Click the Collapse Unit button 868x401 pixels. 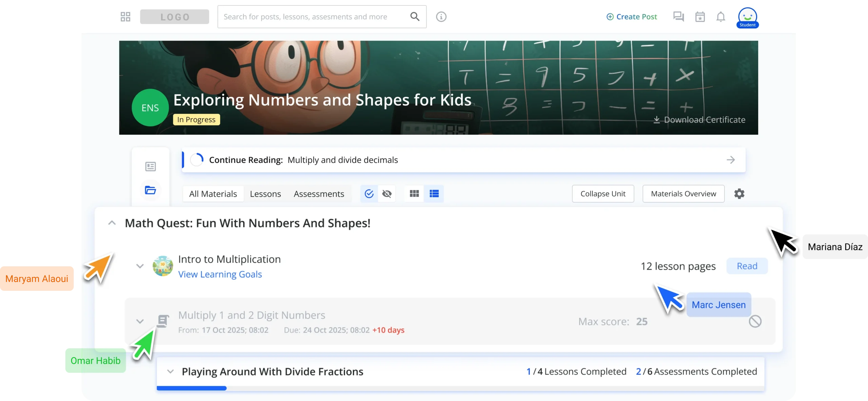pos(603,194)
